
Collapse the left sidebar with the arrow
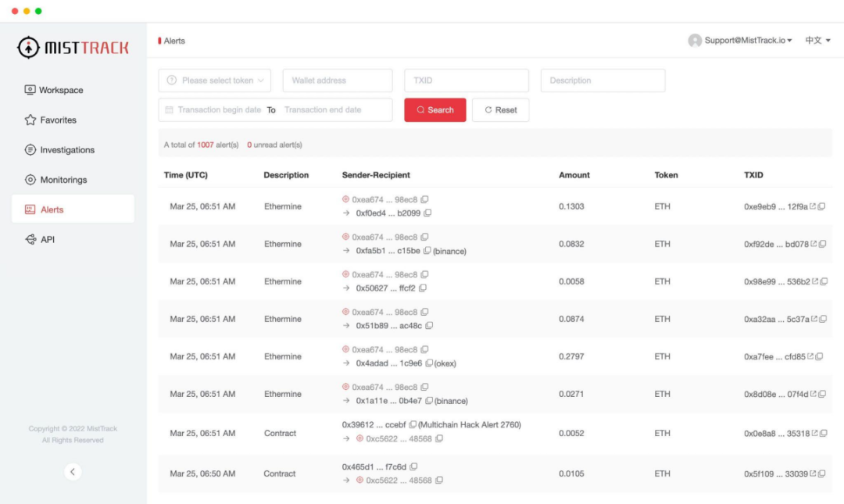[73, 471]
